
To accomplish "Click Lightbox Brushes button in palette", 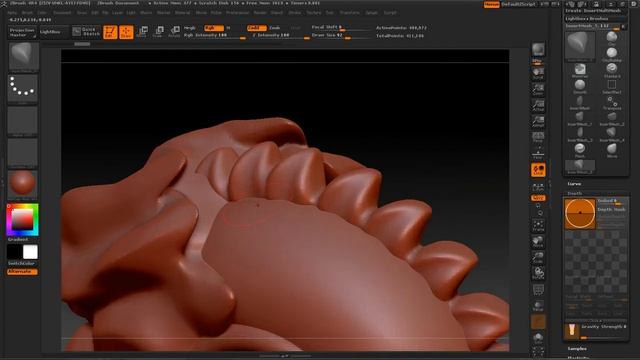I will [x=596, y=19].
